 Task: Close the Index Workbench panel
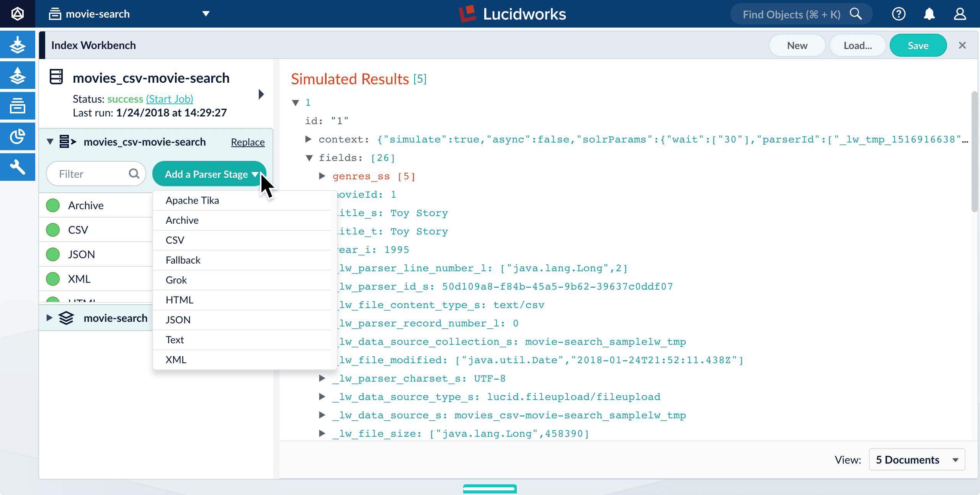coord(962,45)
